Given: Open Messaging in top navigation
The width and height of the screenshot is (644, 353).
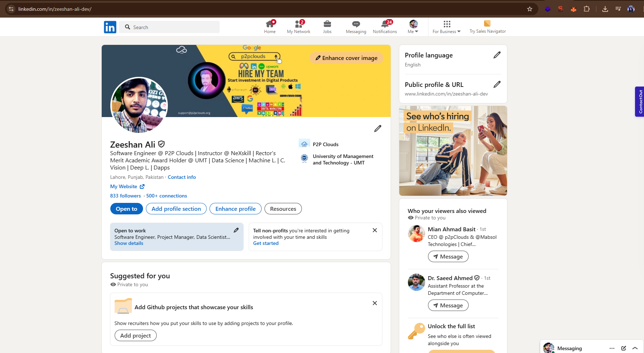Looking at the screenshot, I should 356,27.
